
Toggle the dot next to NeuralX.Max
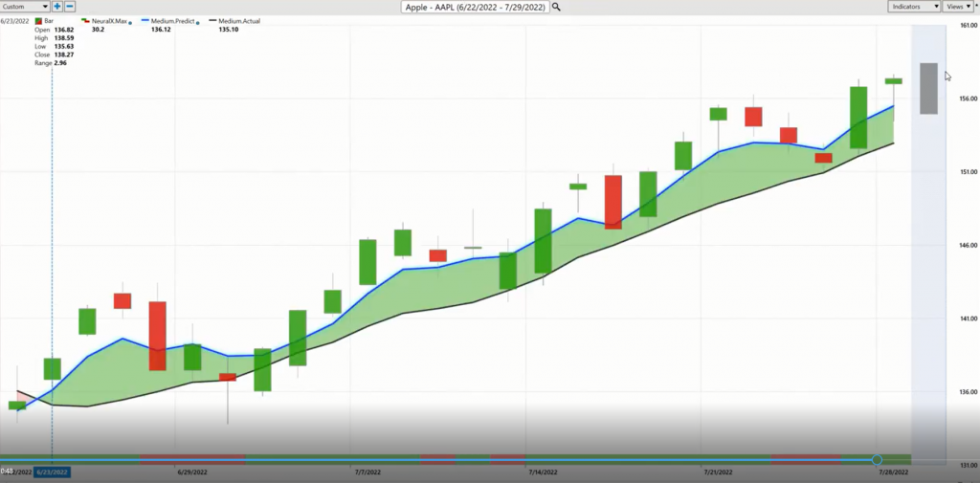coord(130,21)
